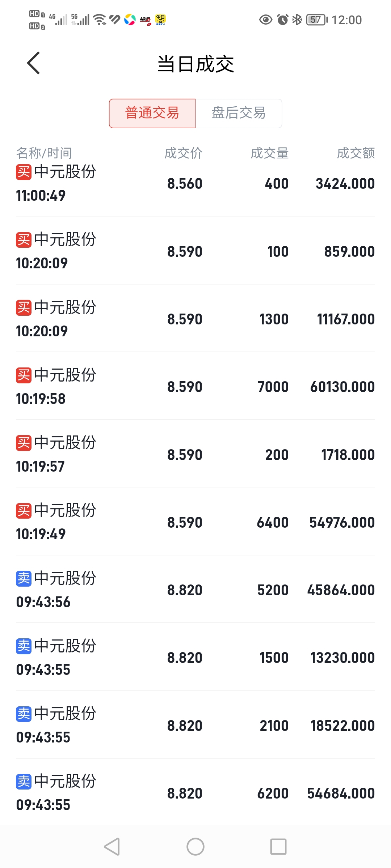This screenshot has width=391, height=868.
Task: Tap the Android back triangle button
Action: coord(112,847)
